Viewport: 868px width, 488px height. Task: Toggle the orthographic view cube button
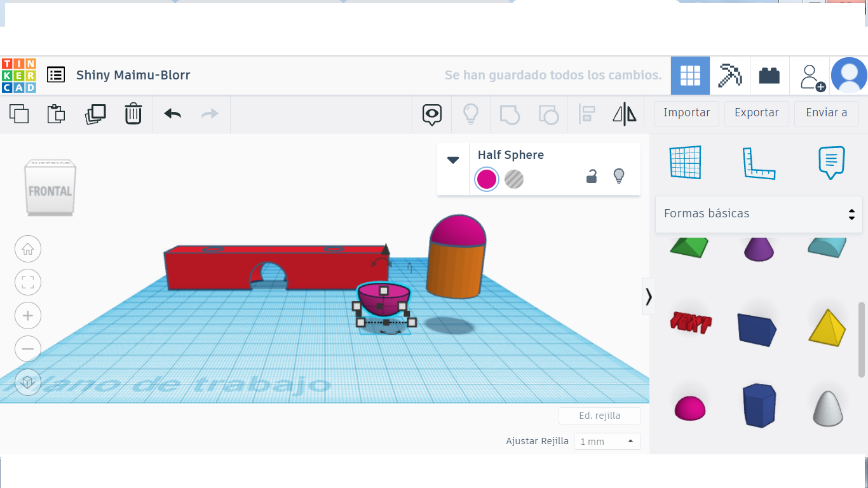pos(28,382)
